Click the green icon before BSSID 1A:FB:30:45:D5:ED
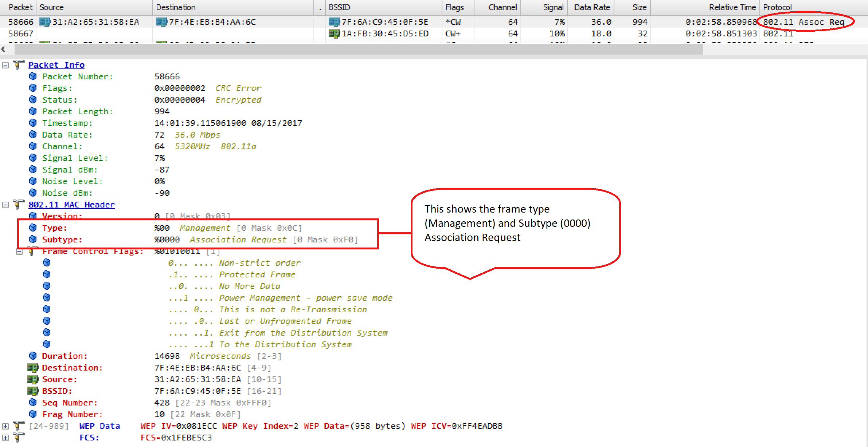Viewport: 868px width, 447px height. (x=334, y=33)
